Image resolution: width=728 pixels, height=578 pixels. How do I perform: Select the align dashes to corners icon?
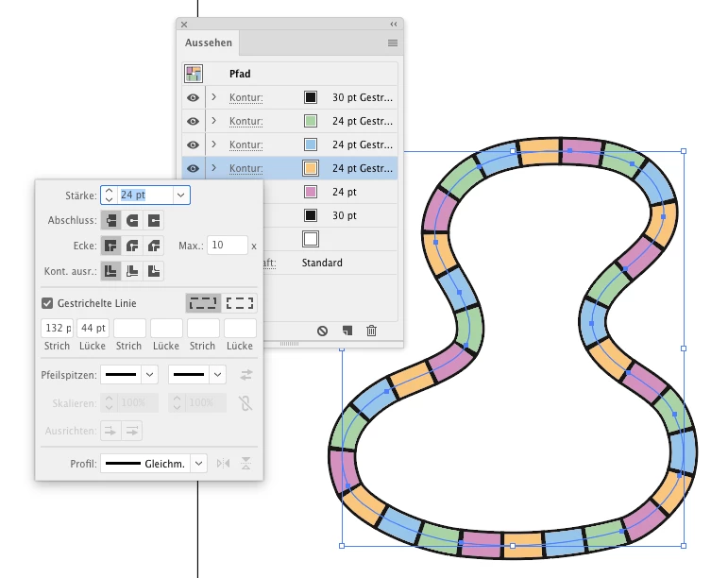[x=240, y=303]
